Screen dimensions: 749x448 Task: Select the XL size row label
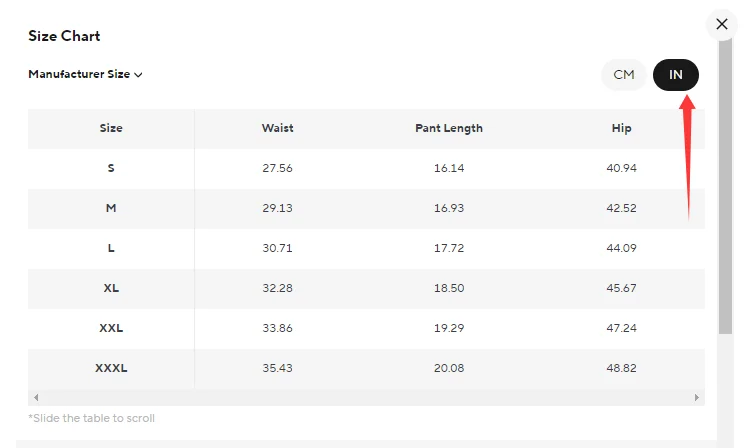111,288
